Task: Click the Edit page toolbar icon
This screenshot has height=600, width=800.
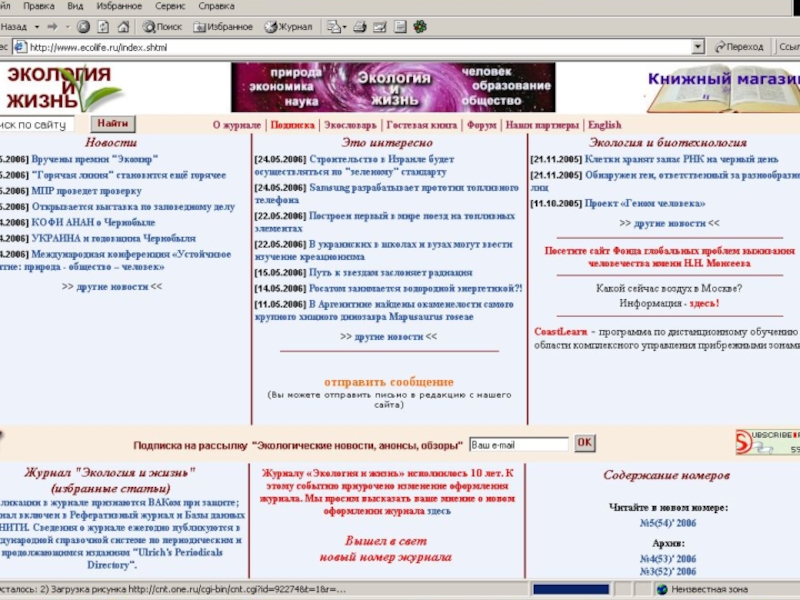Action: click(380, 27)
